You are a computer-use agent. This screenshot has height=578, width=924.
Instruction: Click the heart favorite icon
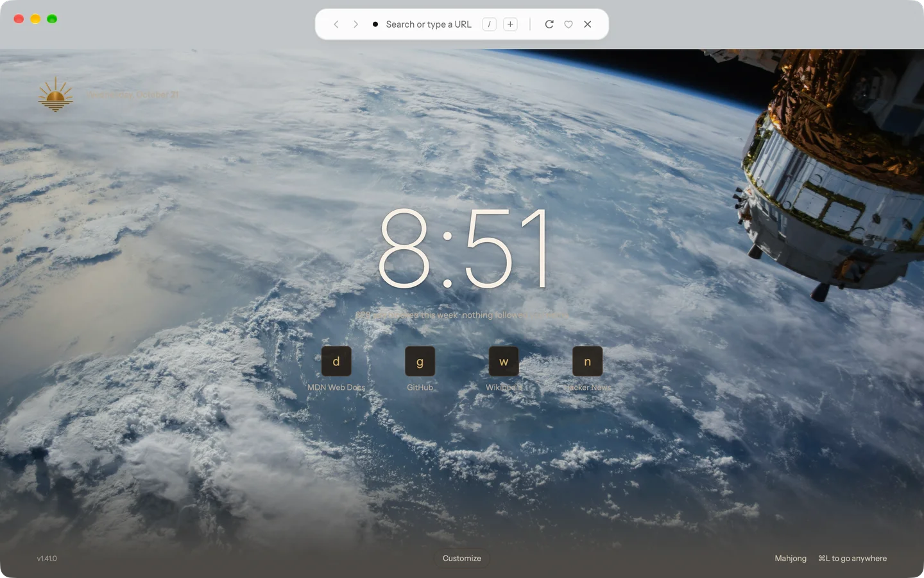tap(569, 24)
